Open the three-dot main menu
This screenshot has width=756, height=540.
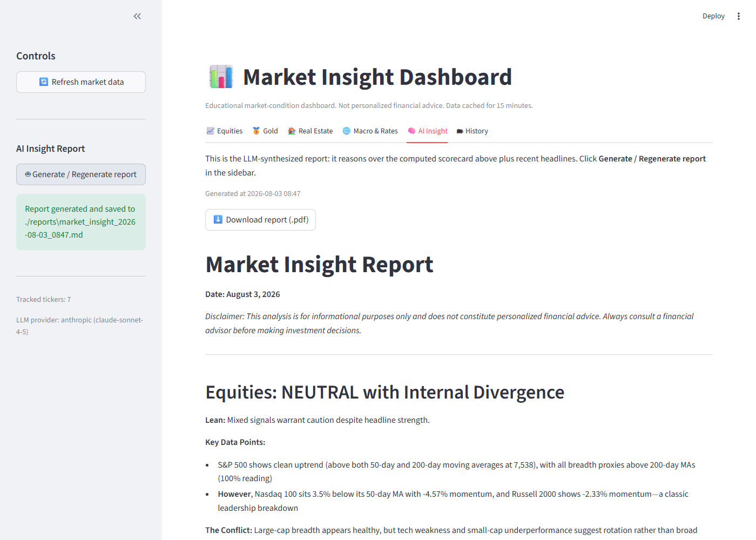[x=738, y=16]
